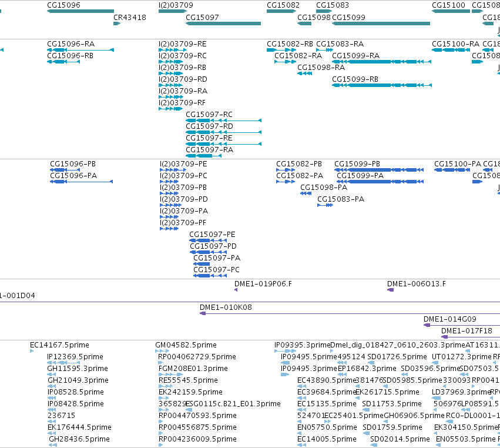Select the DME1-014G09 clone label
This screenshot has width=500, height=448.
tap(450, 319)
